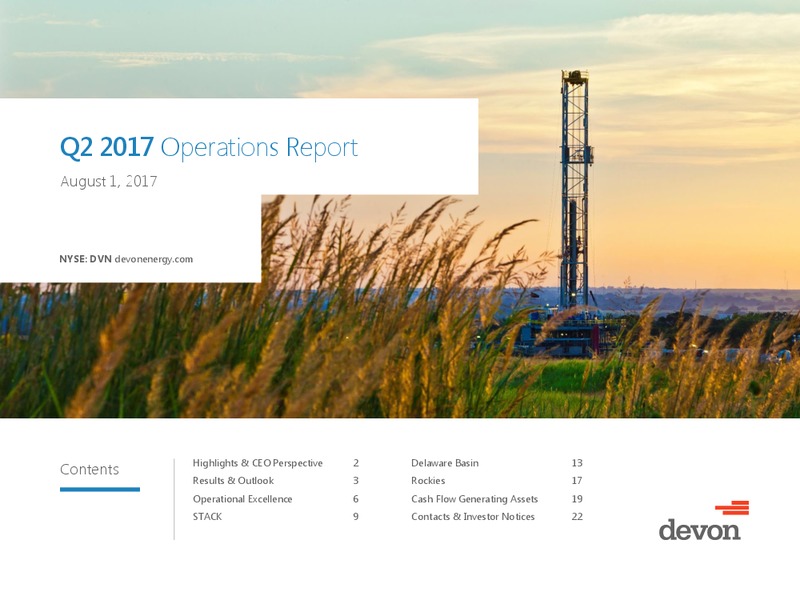Open the 'Results & Outlook' contents entry

(x=233, y=481)
